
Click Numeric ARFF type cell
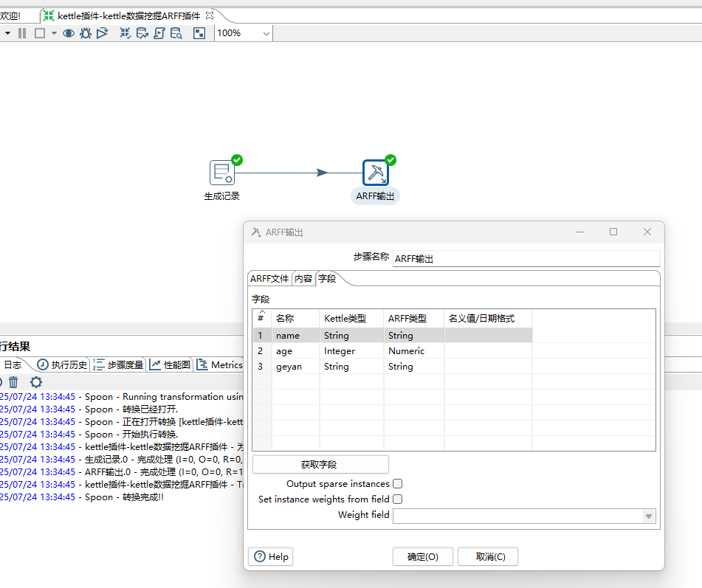413,351
